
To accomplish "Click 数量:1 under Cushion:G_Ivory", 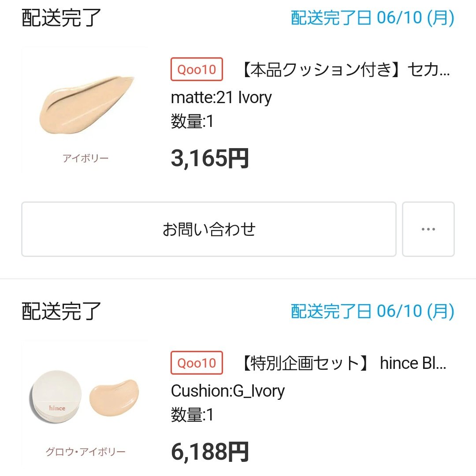I will [x=192, y=415].
